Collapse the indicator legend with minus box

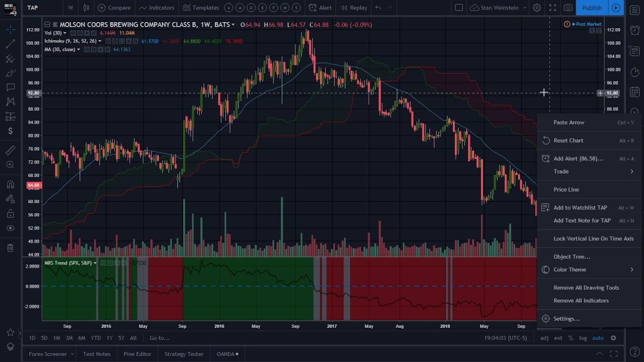pos(47,24)
